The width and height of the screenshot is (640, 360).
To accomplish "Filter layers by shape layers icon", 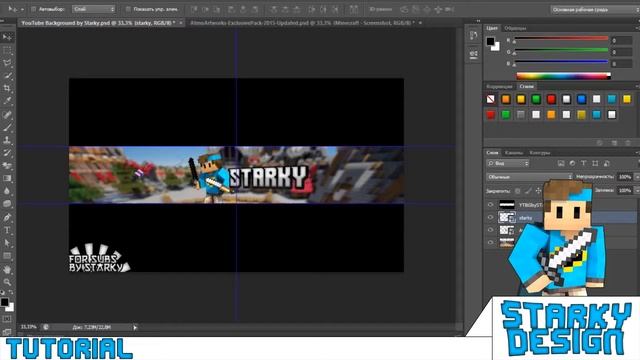I will tap(595, 163).
